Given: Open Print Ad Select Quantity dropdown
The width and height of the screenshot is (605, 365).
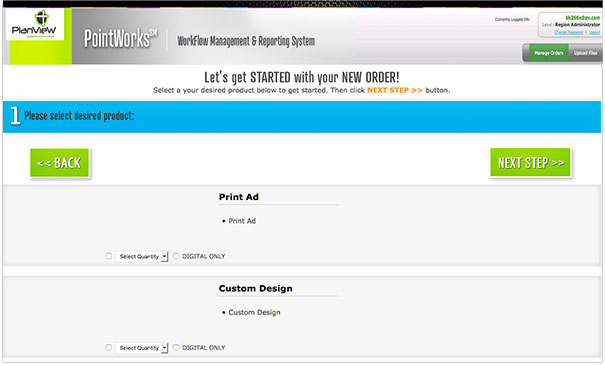Looking at the screenshot, I should click(x=142, y=256).
